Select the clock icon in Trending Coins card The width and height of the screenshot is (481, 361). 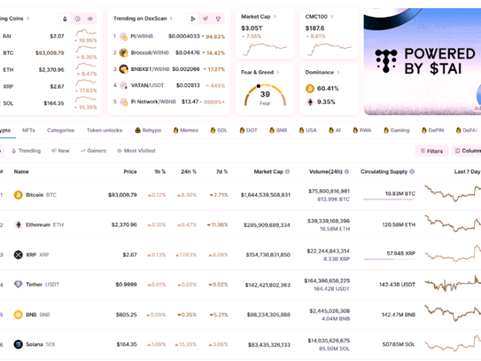click(77, 19)
